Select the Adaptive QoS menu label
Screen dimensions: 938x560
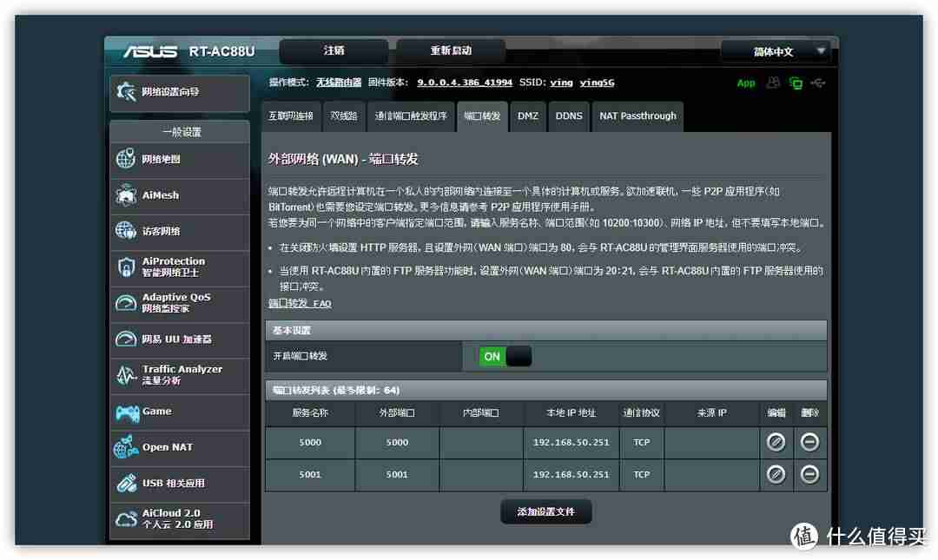[x=175, y=303]
